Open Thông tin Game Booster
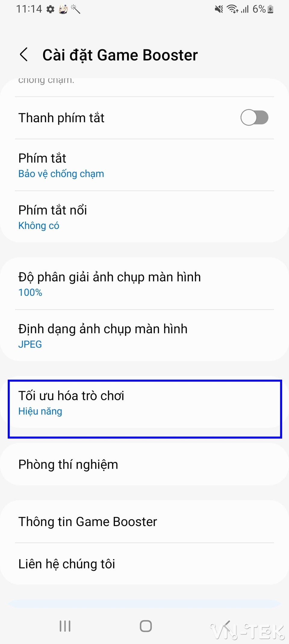 tap(144, 522)
